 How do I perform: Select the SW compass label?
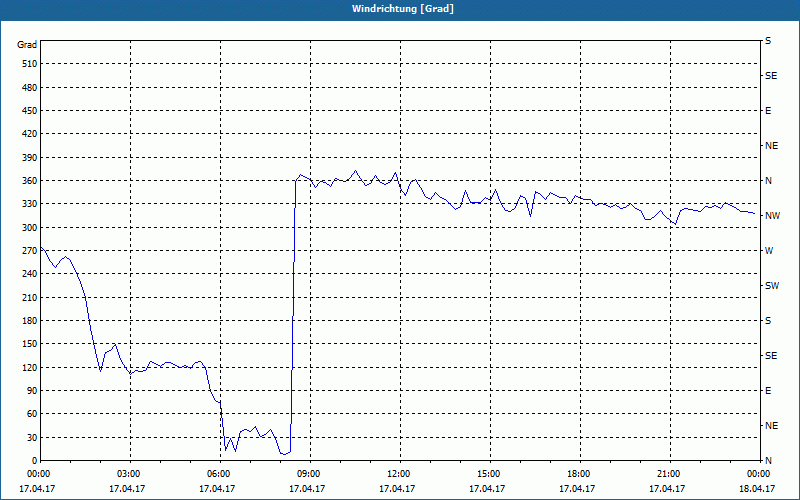pyautogui.click(x=772, y=286)
